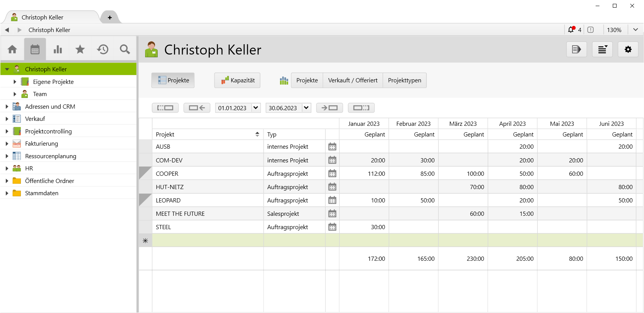Screen dimensions: 644x313
Task: Click the chart icon beside the Projekte tab
Action: 284,80
